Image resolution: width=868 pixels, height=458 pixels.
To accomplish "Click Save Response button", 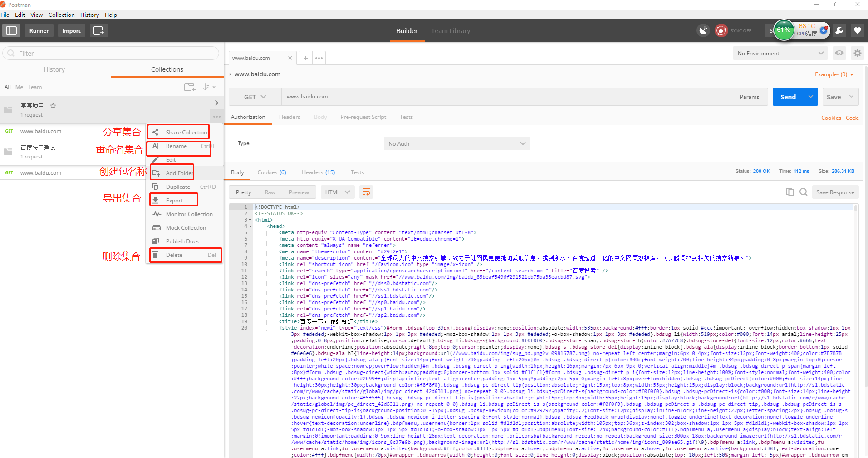I will [x=835, y=192].
